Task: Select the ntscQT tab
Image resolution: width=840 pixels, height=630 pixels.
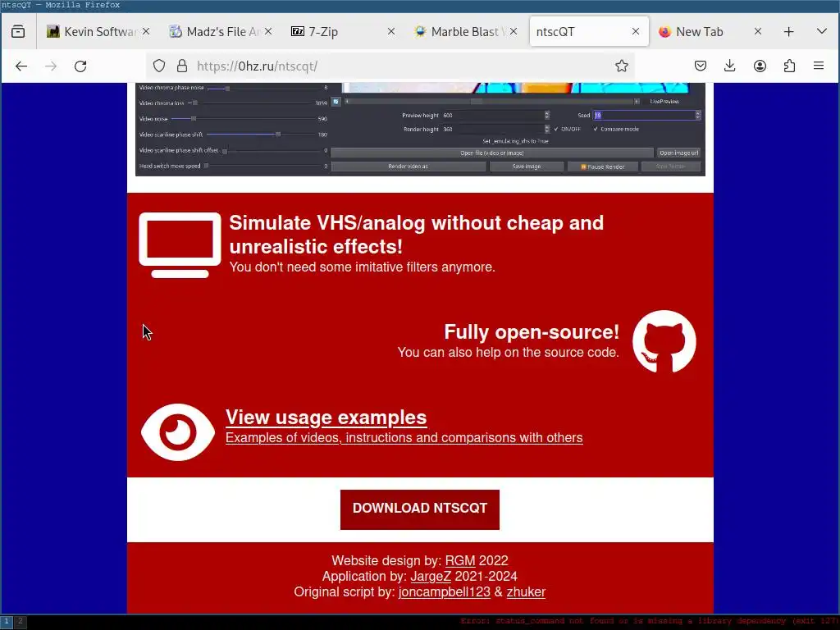Action: [589, 32]
